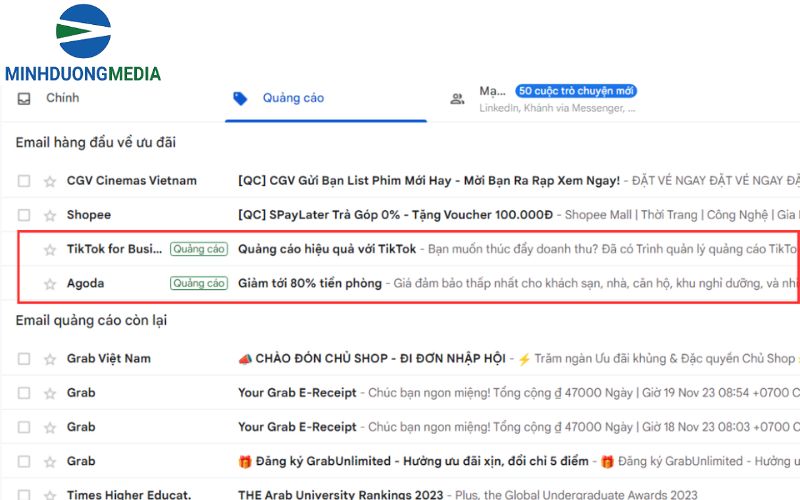Click Quảng cáo label on TikTok row
The width and height of the screenshot is (800, 500).
(199, 249)
